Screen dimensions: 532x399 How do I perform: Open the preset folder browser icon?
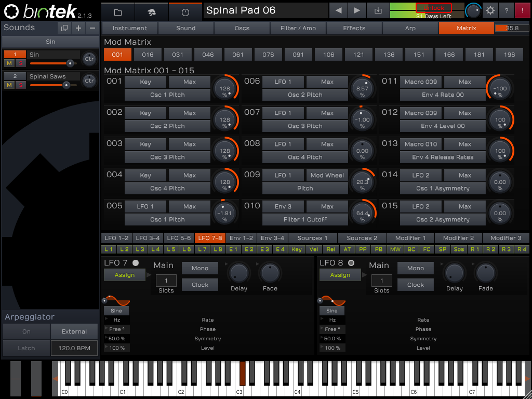tap(117, 11)
